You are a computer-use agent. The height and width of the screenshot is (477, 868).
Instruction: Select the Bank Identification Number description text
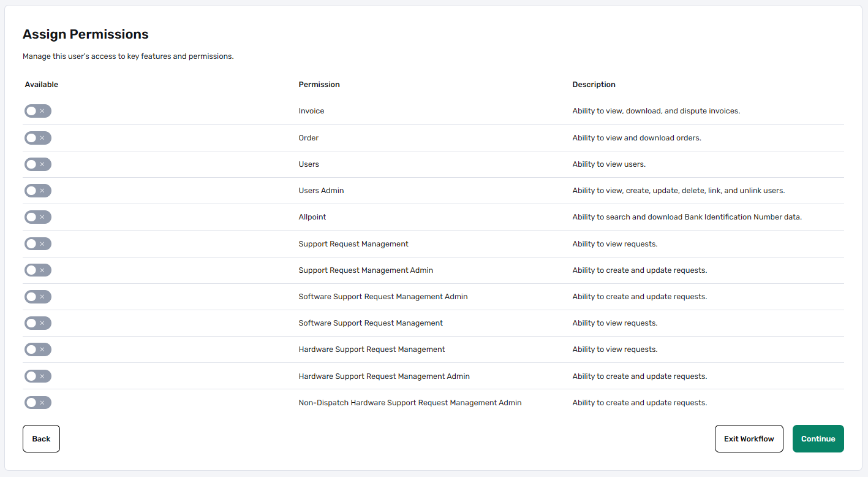[687, 217]
